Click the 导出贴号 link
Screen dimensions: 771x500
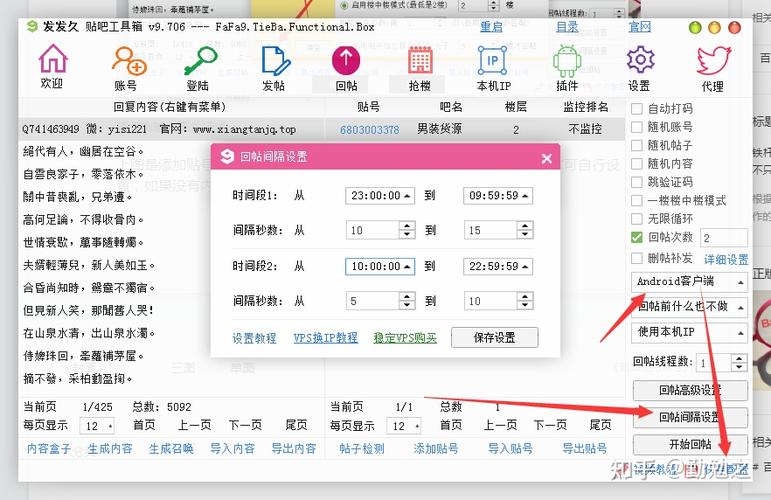tap(585, 449)
